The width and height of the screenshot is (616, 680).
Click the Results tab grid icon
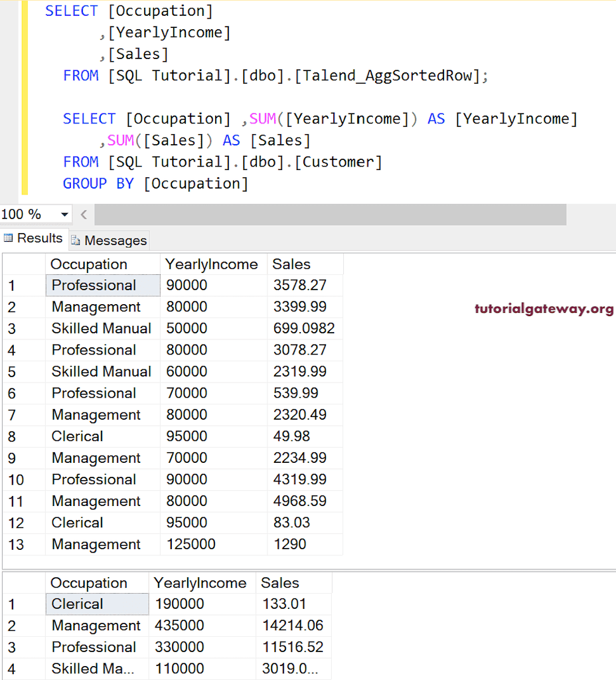[x=8, y=238]
